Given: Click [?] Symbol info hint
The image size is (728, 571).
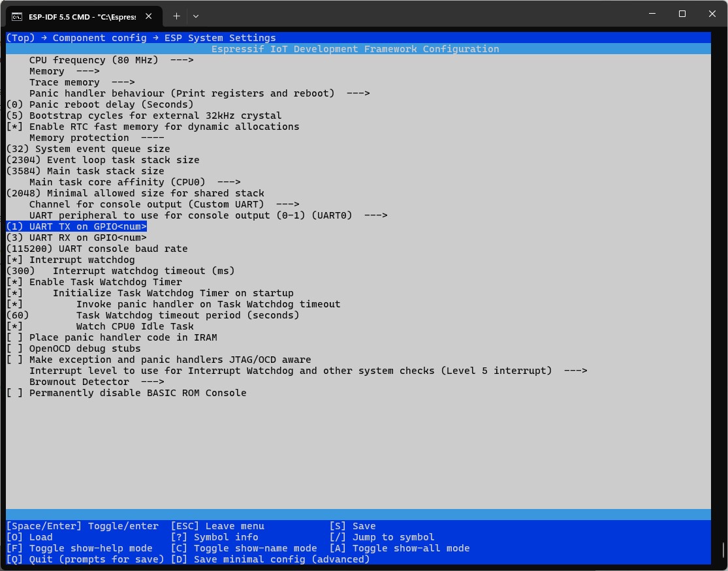Looking at the screenshot, I should 215,537.
